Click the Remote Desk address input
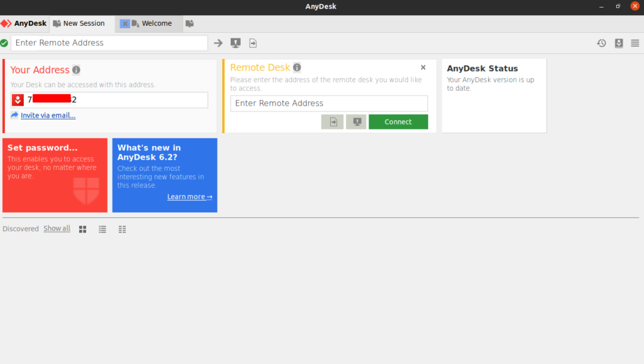This screenshot has height=364, width=644. (329, 103)
